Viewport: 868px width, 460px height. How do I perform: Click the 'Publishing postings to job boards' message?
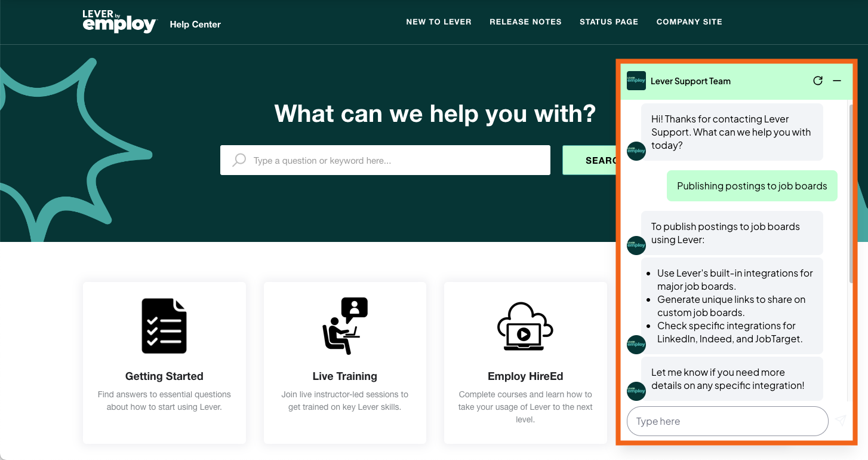[752, 186]
